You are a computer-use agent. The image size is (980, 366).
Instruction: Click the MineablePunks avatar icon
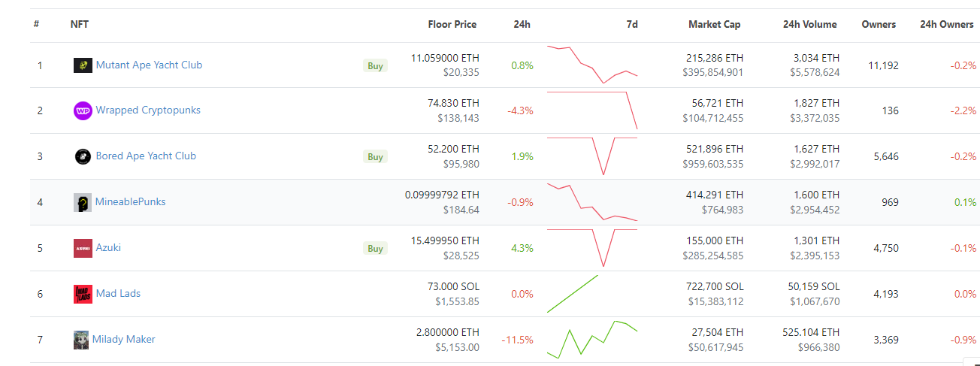tap(83, 202)
